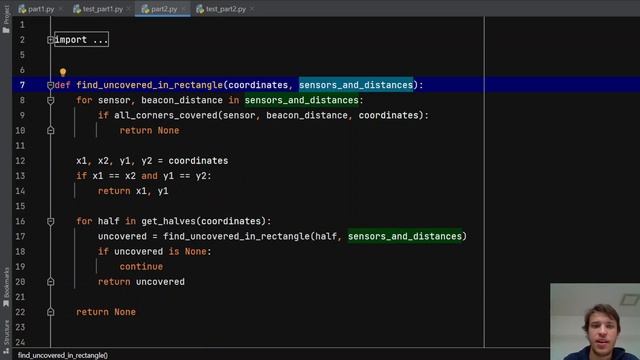Click fold end marker at line 20
This screenshot has width=640, height=360.
pos(50,282)
